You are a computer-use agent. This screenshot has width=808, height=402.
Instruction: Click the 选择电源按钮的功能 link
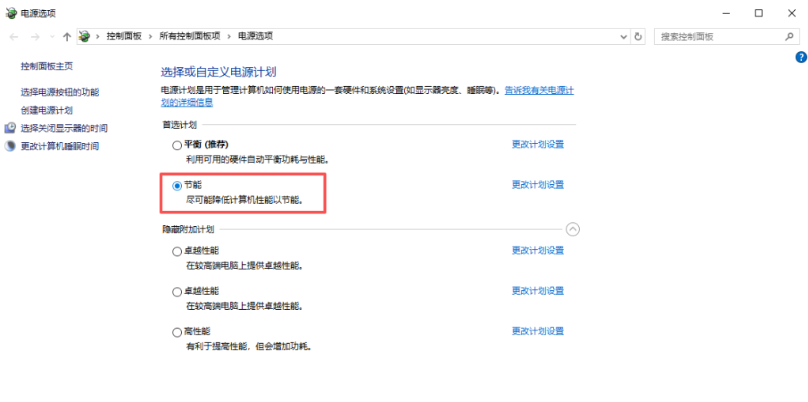(x=60, y=92)
